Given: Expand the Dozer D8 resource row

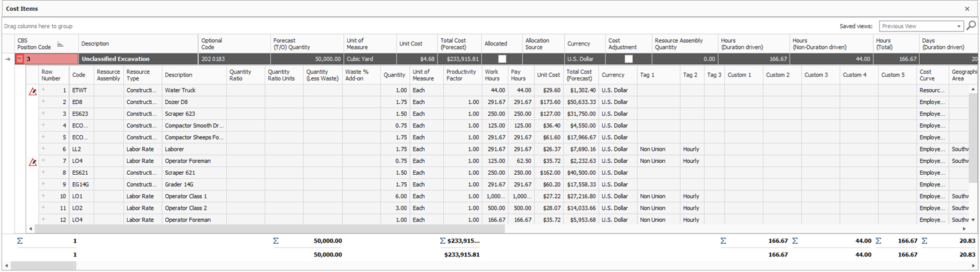Looking at the screenshot, I should (x=43, y=102).
